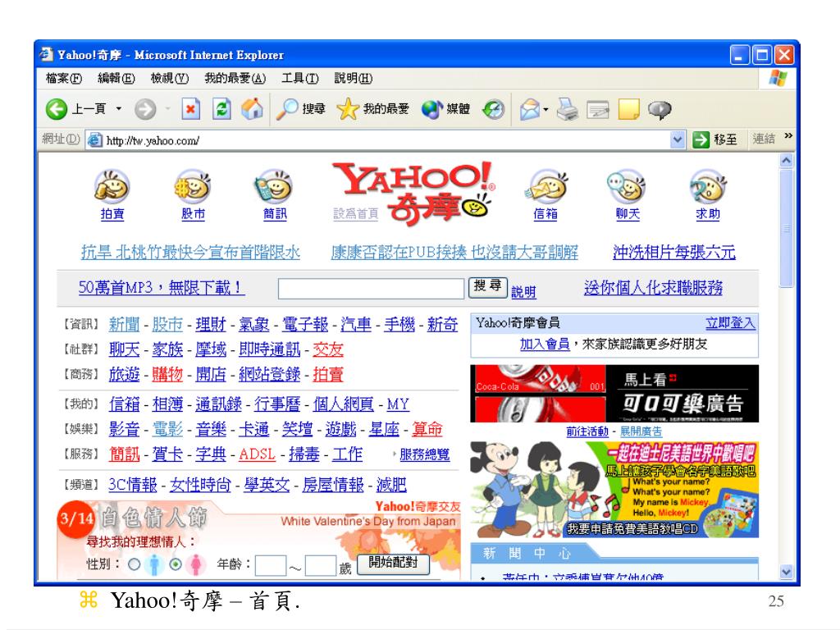Click the Disney Mickey English CD banner

[x=614, y=490]
